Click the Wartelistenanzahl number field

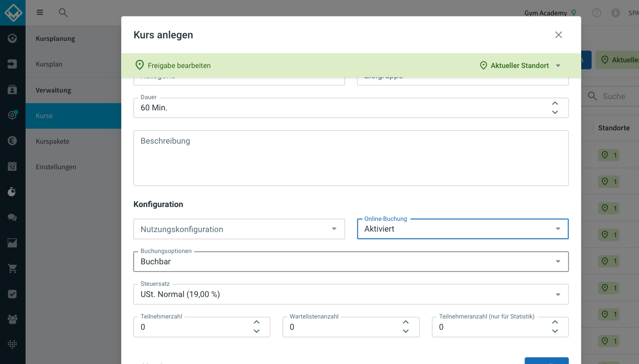click(x=351, y=327)
